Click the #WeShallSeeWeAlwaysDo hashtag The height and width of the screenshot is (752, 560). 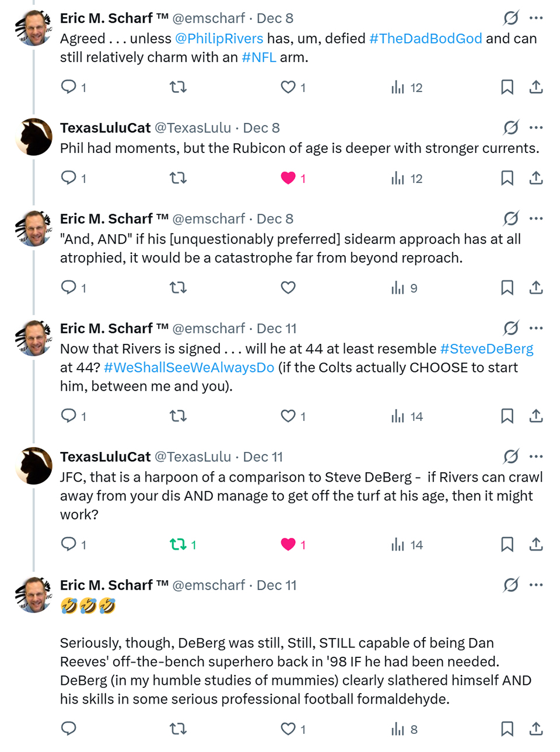(x=189, y=368)
